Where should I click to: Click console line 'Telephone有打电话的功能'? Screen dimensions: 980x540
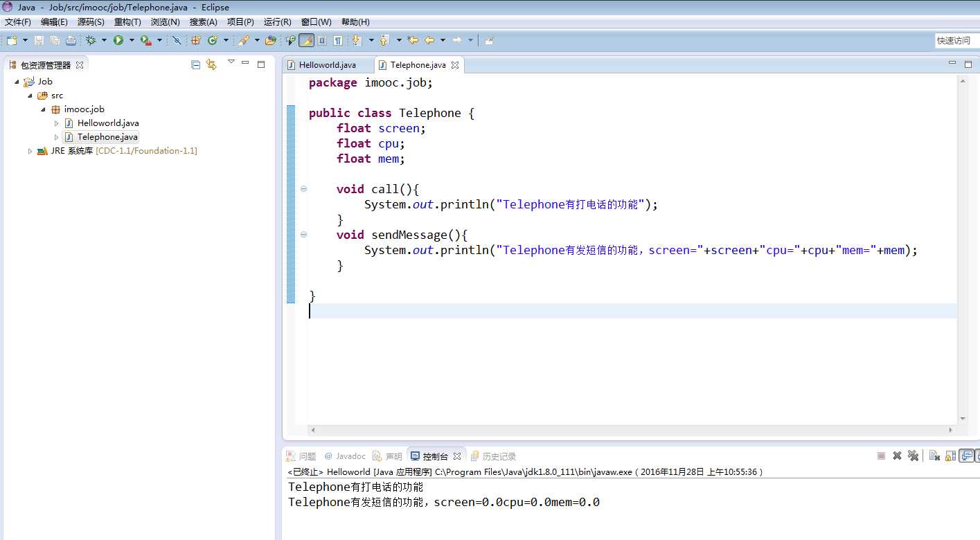pyautogui.click(x=355, y=487)
